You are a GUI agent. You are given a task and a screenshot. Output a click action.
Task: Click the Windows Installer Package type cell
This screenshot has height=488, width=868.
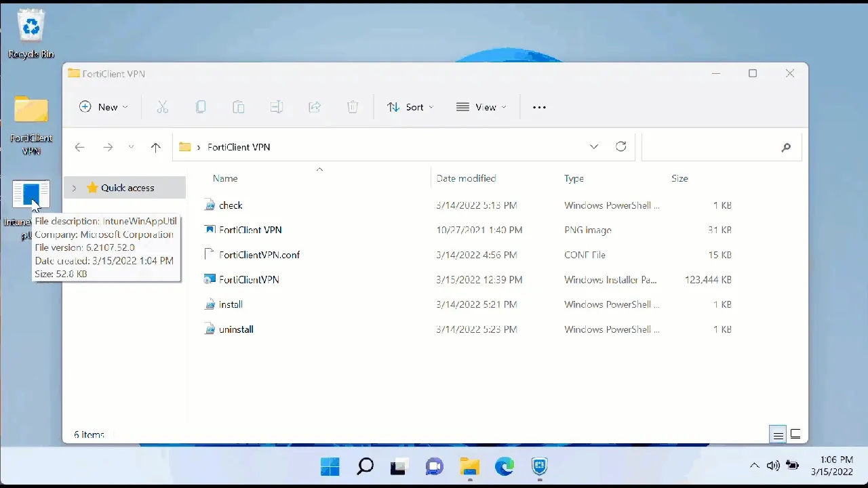[x=610, y=279]
